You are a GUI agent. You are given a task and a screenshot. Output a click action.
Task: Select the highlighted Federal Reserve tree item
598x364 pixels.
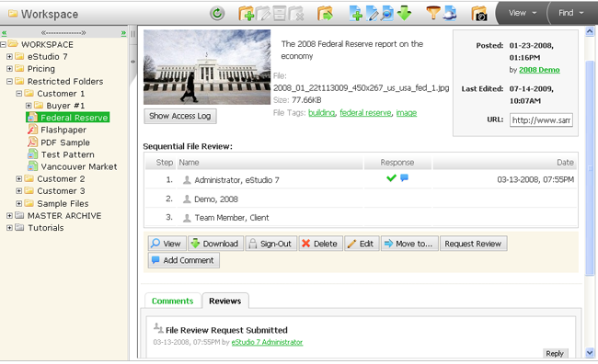(x=68, y=118)
